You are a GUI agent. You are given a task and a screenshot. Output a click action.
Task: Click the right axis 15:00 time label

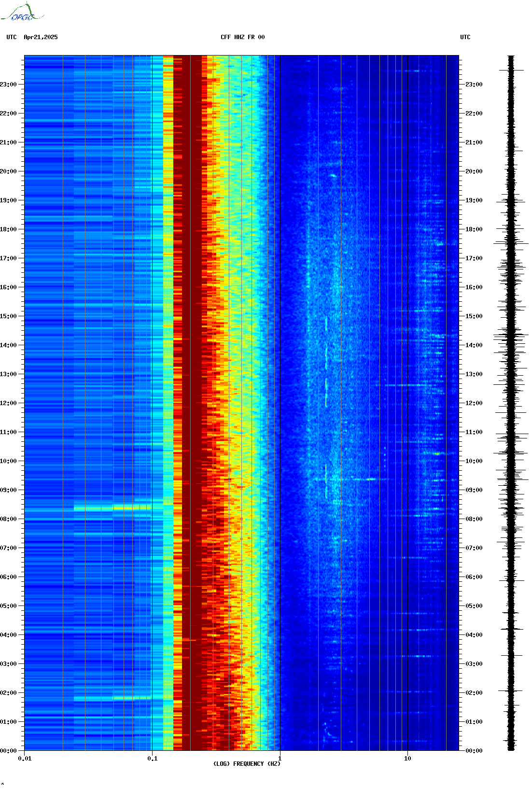tap(474, 316)
